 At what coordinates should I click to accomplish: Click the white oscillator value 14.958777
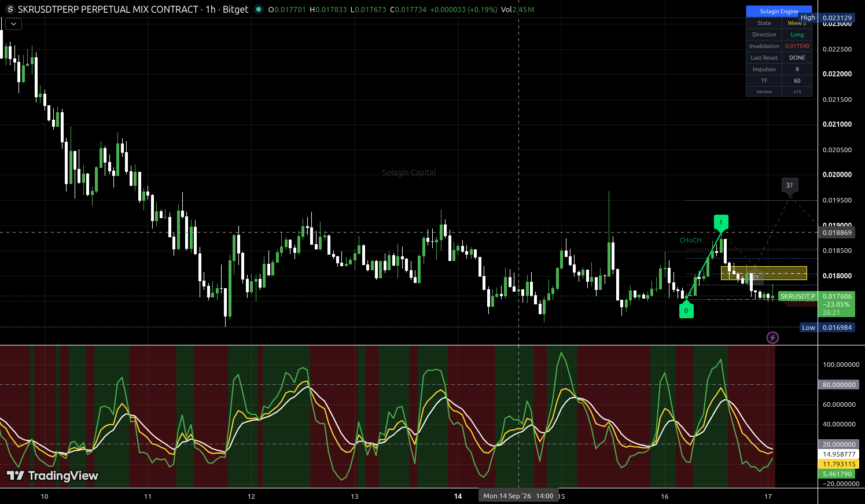(839, 454)
